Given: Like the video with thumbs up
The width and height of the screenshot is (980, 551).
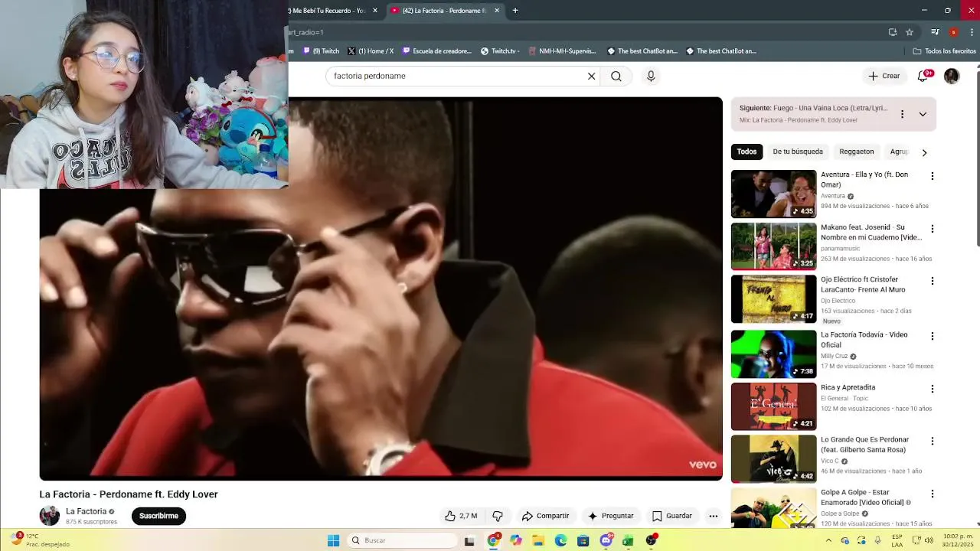Looking at the screenshot, I should click(x=461, y=516).
